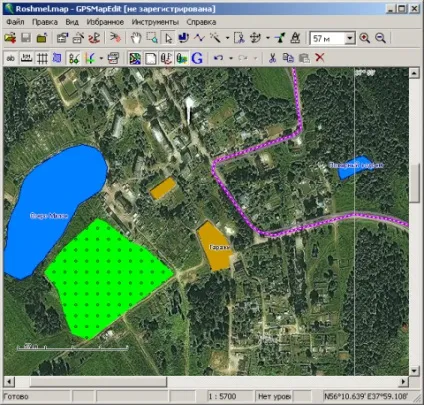Delete selection with the red X icon
This screenshot has width=424, height=405.
(x=320, y=58)
